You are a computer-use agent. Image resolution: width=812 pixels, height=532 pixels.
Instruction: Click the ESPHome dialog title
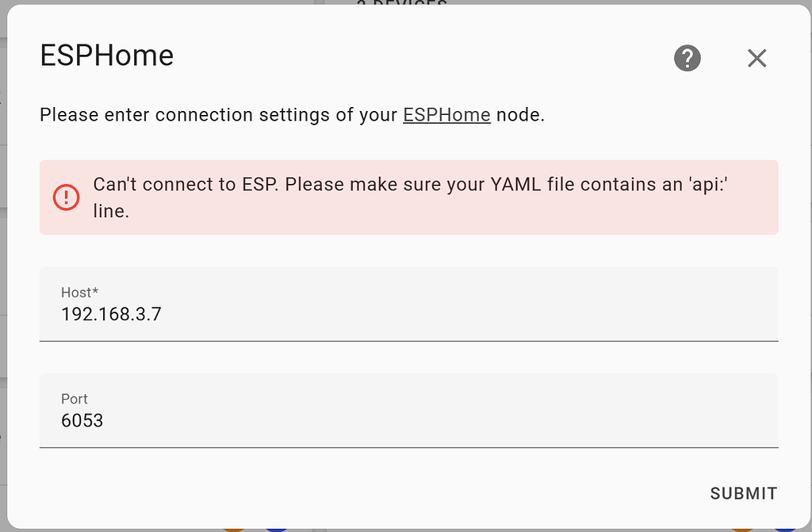click(x=106, y=55)
